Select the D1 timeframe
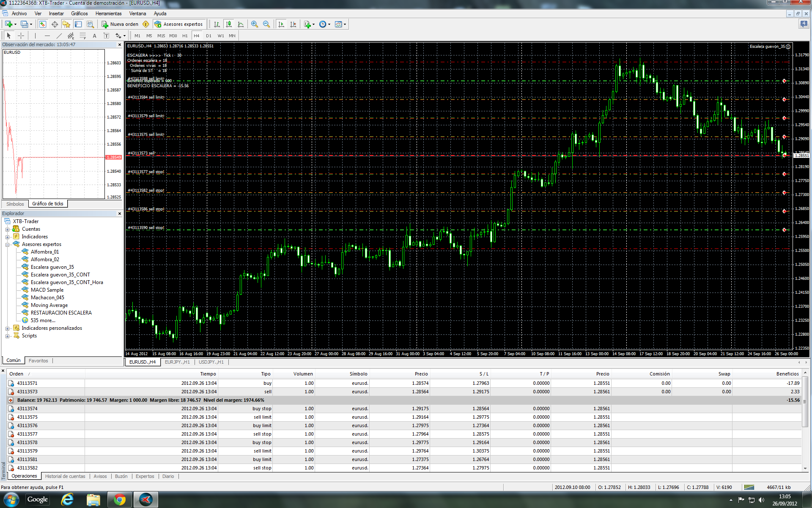 click(x=208, y=36)
